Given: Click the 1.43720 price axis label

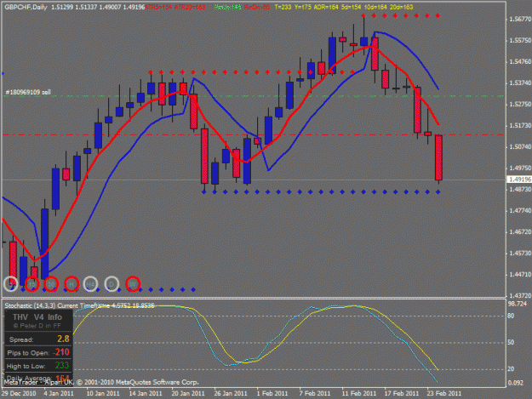Looking at the screenshot, I should pos(520,295).
